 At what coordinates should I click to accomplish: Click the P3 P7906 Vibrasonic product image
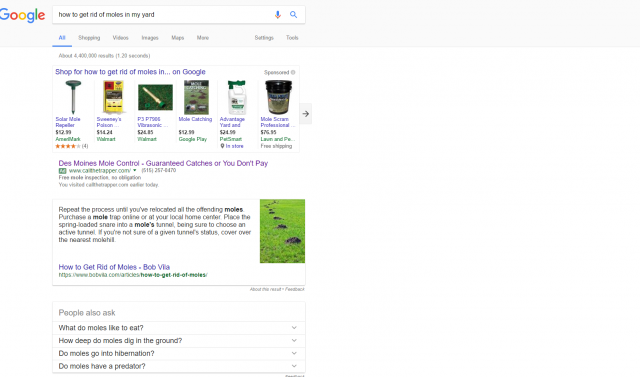pyautogui.click(x=155, y=98)
